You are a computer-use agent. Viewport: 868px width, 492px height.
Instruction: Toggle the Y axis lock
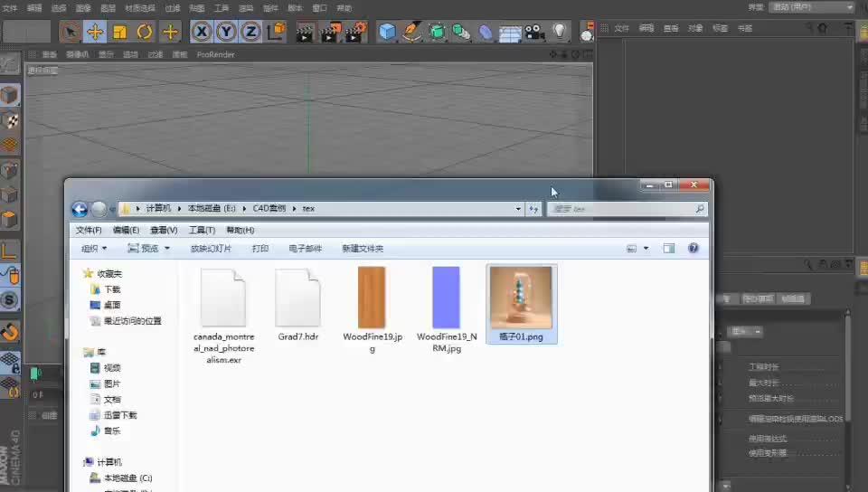point(226,32)
